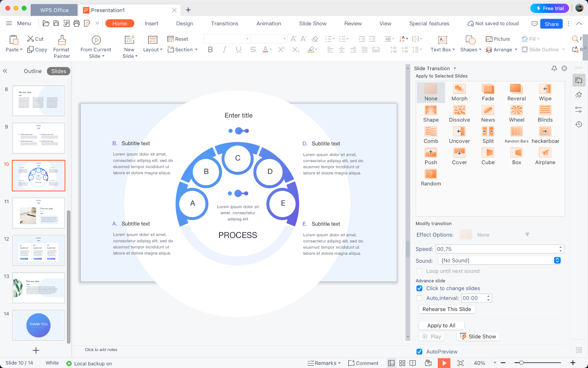Toggle the Auto interval checkbox

point(419,298)
